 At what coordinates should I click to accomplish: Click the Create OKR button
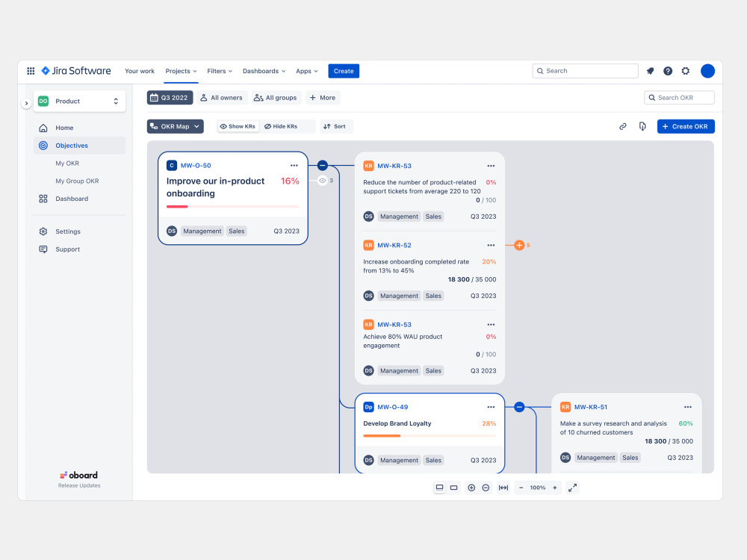[686, 126]
